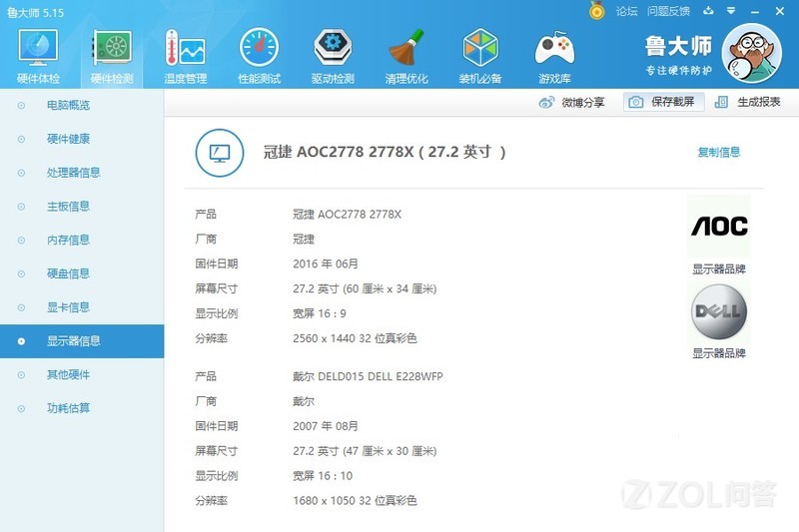Screen dimensions: 799x532
Task: Open 清理优化 cleanup broom icon
Action: click(406, 57)
